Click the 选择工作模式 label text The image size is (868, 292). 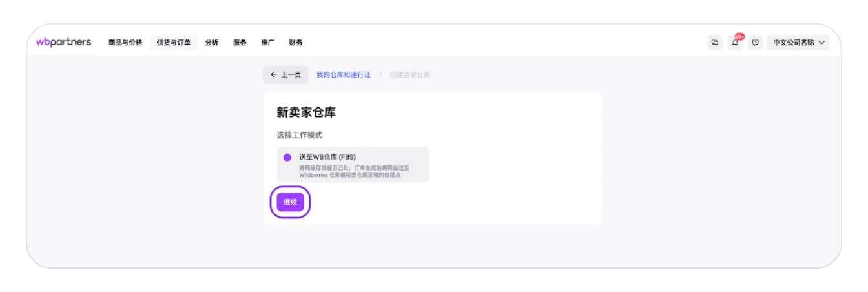pyautogui.click(x=299, y=135)
